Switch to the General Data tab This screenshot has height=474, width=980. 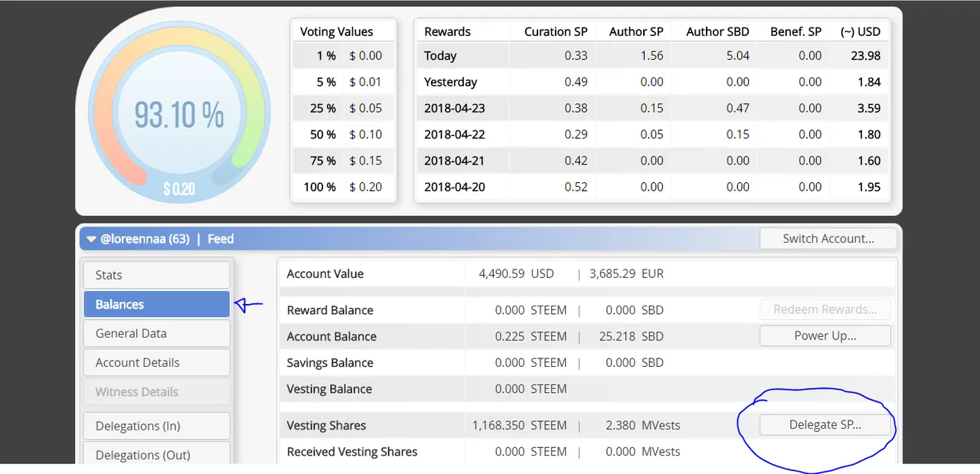[156, 333]
